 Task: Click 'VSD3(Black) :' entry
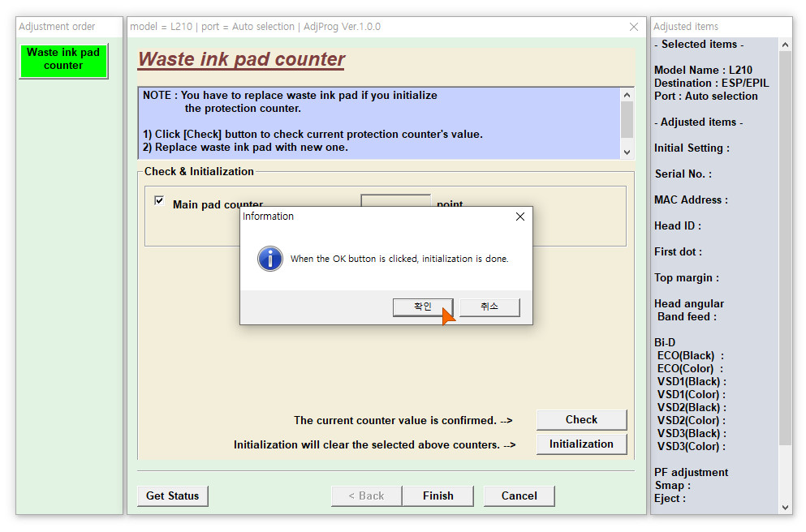pyautogui.click(x=692, y=433)
